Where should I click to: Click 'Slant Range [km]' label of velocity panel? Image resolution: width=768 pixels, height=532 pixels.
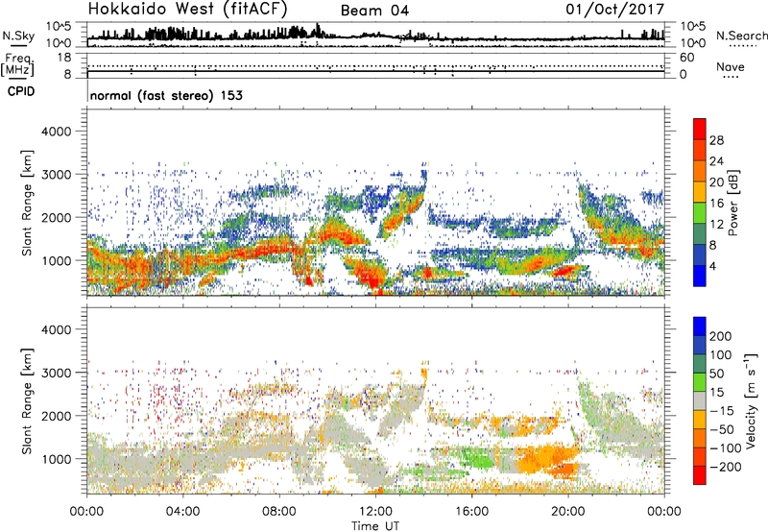[x=27, y=400]
